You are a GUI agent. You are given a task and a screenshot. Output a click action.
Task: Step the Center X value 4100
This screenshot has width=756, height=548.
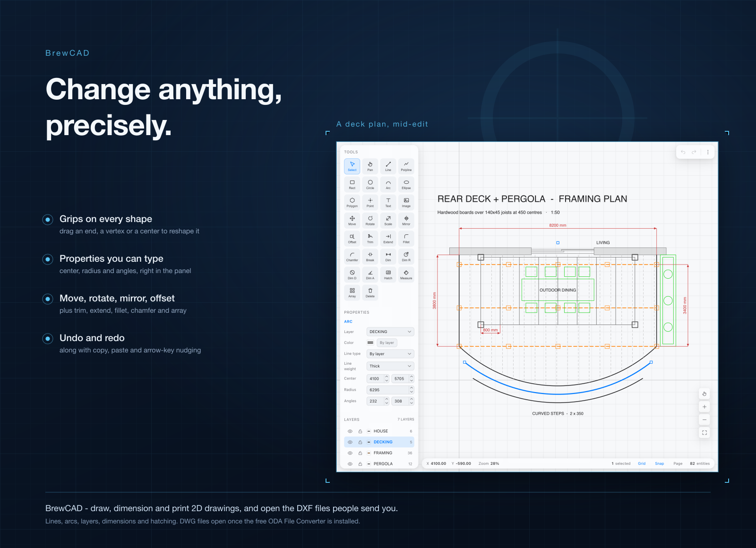pyautogui.click(x=387, y=378)
